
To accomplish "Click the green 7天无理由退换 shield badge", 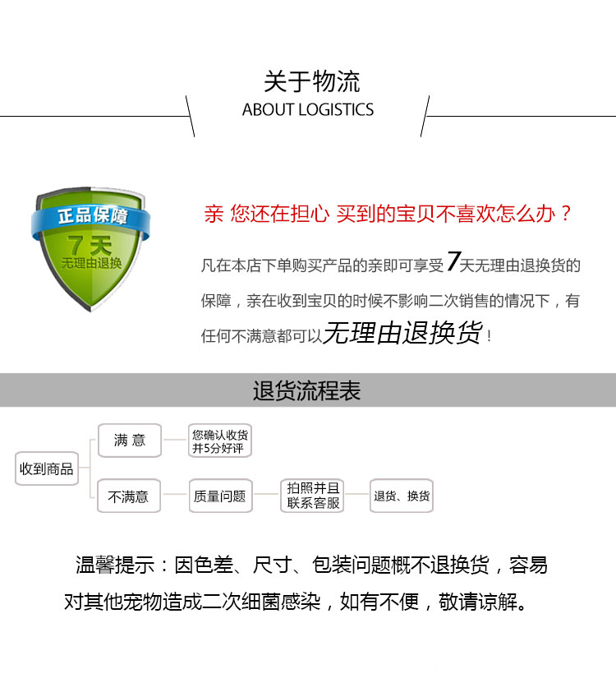I will click(90, 249).
